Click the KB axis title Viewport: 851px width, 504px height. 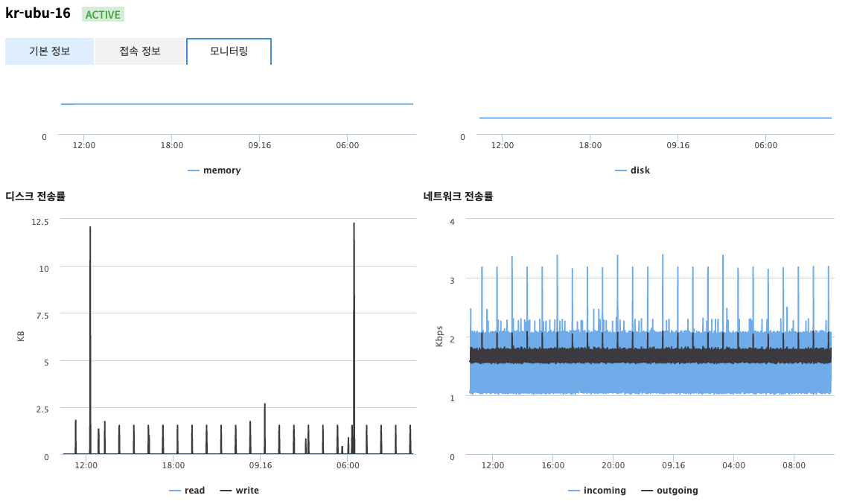coord(21,336)
